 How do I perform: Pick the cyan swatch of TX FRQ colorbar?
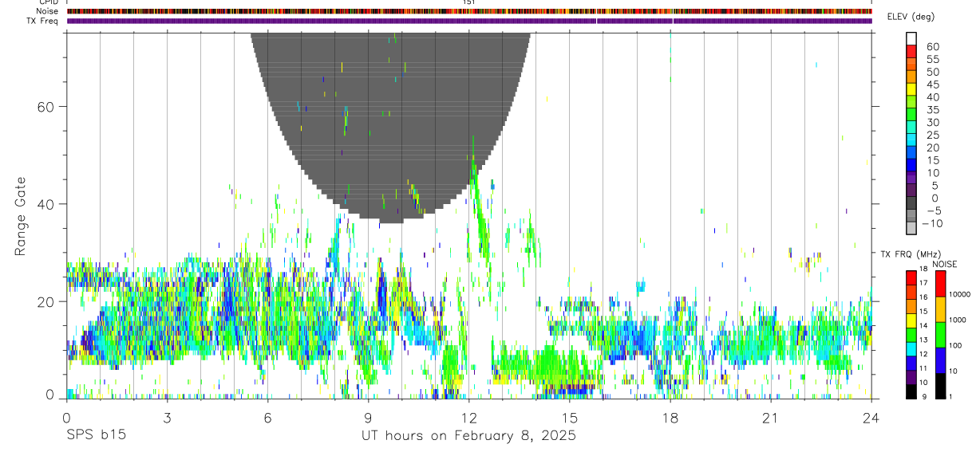(911, 348)
